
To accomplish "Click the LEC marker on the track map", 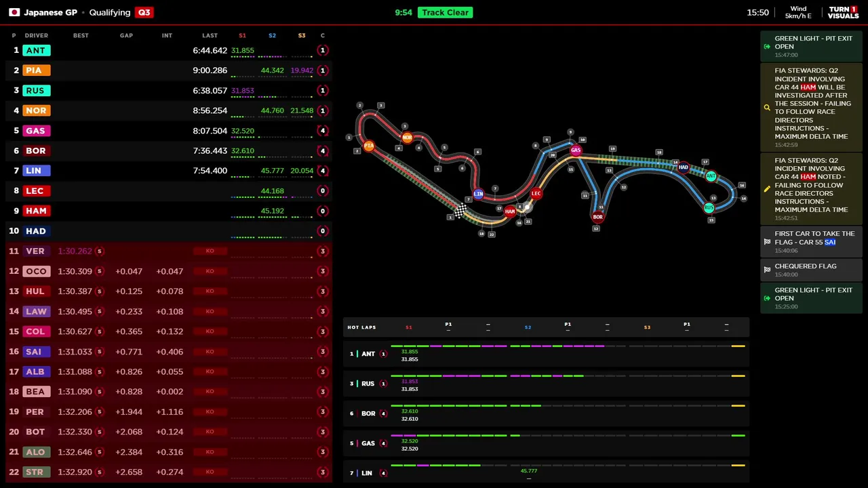I will tap(536, 194).
